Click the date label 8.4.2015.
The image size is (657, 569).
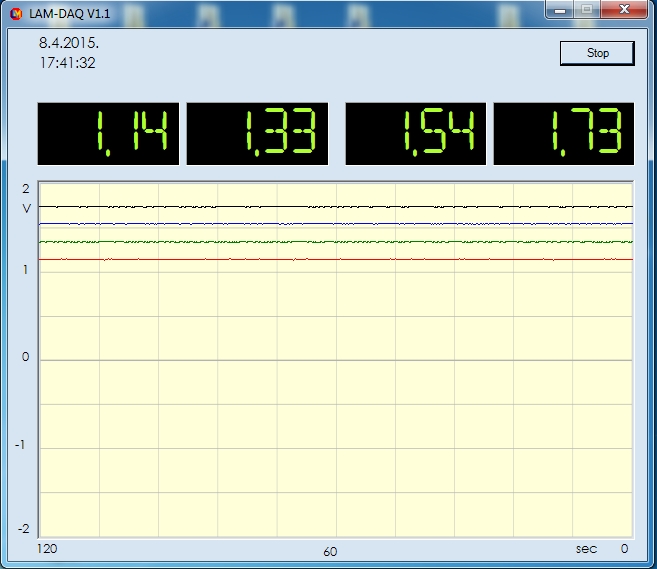pos(69,44)
